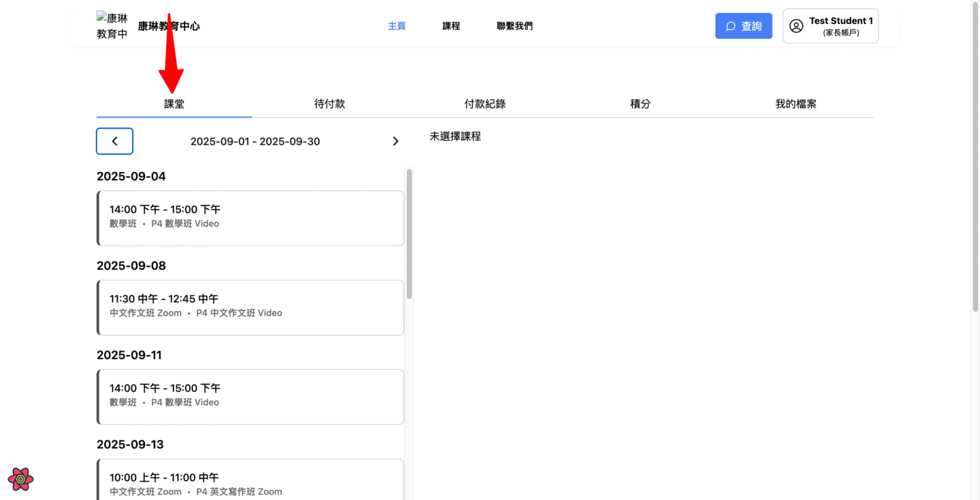Select the 2025-09-08 中文作文班 lesson card
Screen dimensions: 980x500
pyautogui.click(x=250, y=307)
